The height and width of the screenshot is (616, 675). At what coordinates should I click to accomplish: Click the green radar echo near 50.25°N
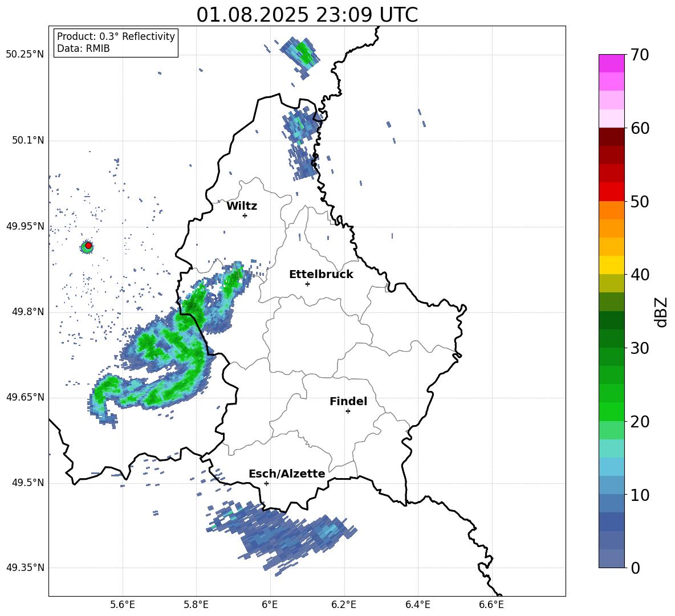pyautogui.click(x=301, y=57)
